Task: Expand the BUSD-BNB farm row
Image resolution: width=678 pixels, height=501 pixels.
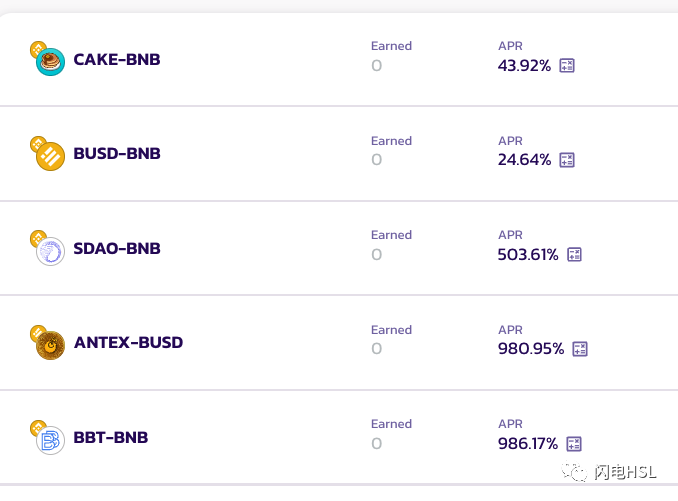Action: tap(339, 154)
